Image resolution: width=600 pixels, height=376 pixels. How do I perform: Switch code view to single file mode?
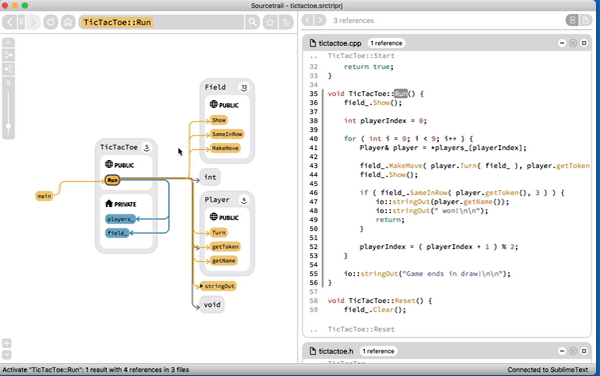(585, 20)
